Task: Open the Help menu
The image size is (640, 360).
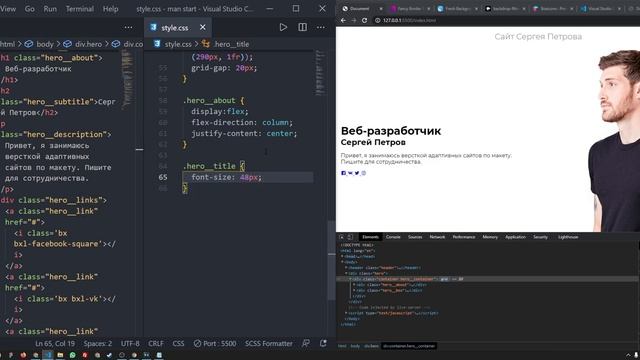Action: (110, 9)
